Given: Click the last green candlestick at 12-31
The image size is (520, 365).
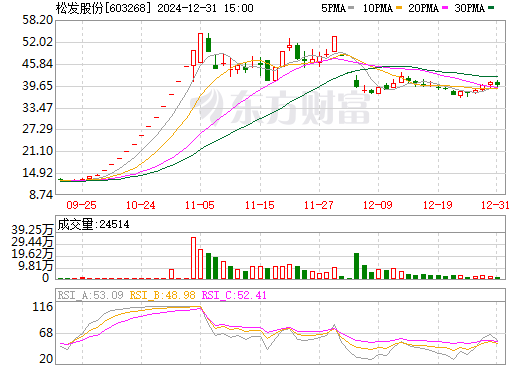Looking at the screenshot, I should click(x=498, y=83).
